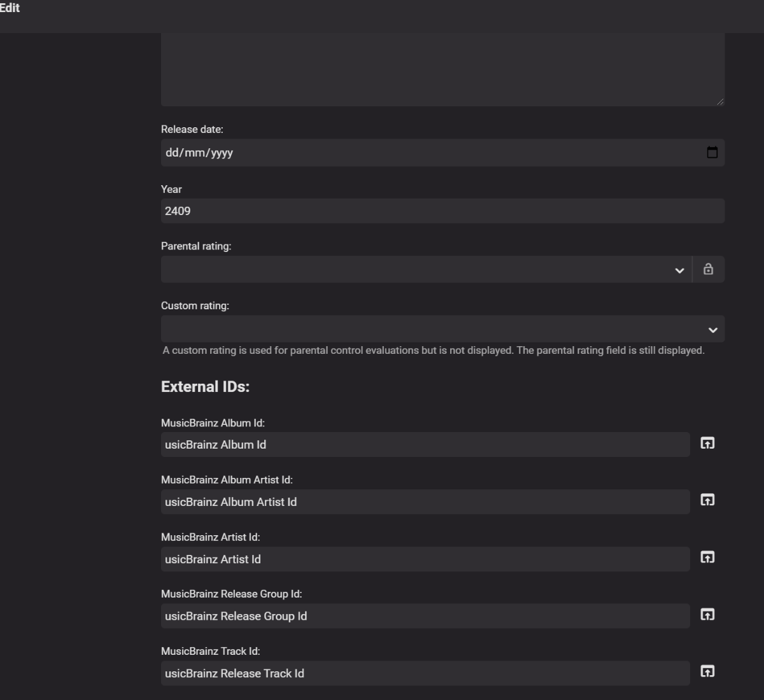Click the Year field showing 2409
Screen dimensions: 764x700
442,211
